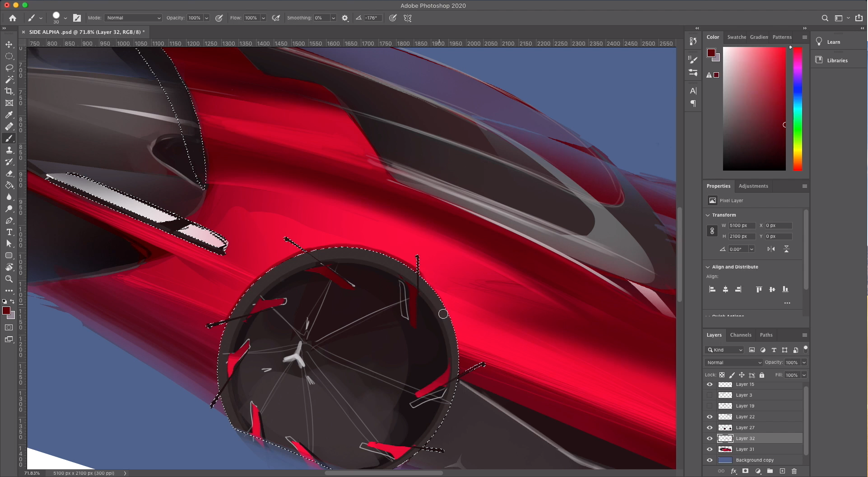Hide Layer 27 visibility
This screenshot has width=868, height=477.
pyautogui.click(x=709, y=427)
